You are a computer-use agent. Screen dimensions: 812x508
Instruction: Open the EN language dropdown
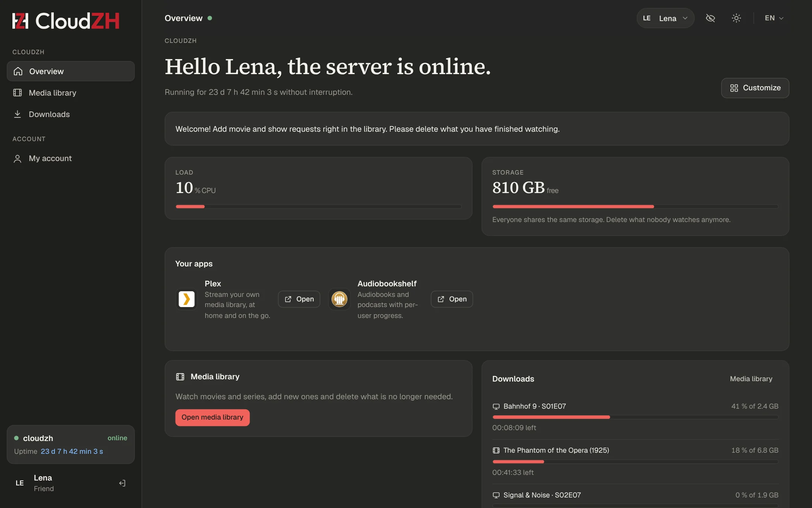click(x=774, y=18)
